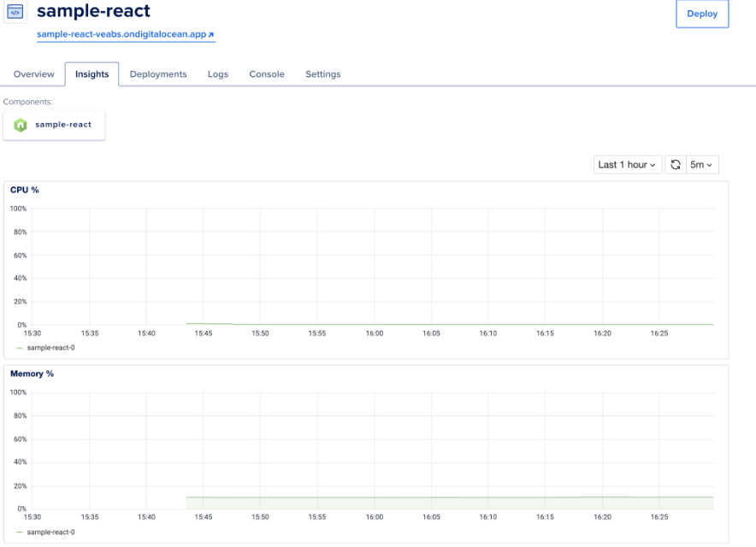Refresh the metrics with the refresh icon
The image size is (756, 547).
[675, 164]
